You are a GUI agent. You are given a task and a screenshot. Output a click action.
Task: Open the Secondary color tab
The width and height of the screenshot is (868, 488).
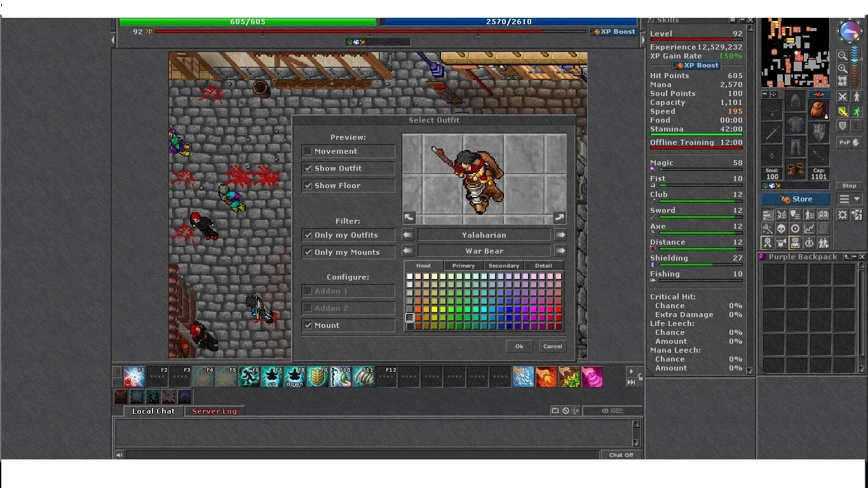coord(504,266)
